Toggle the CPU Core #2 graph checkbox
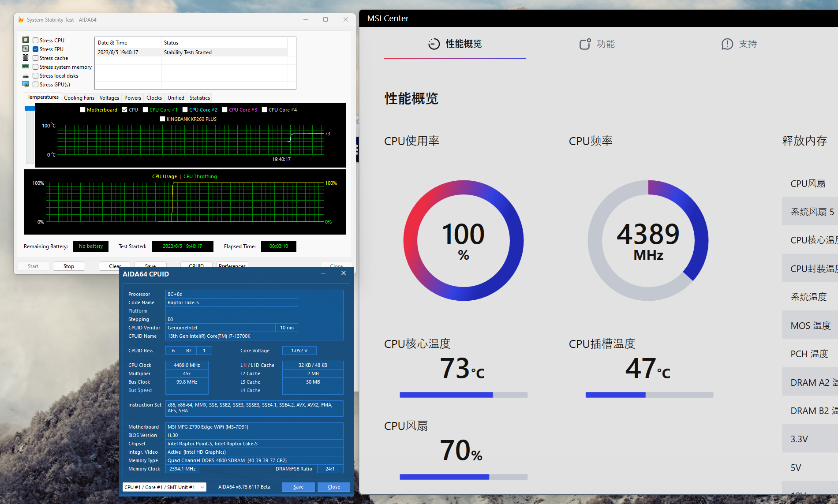The width and height of the screenshot is (838, 504). [x=185, y=110]
